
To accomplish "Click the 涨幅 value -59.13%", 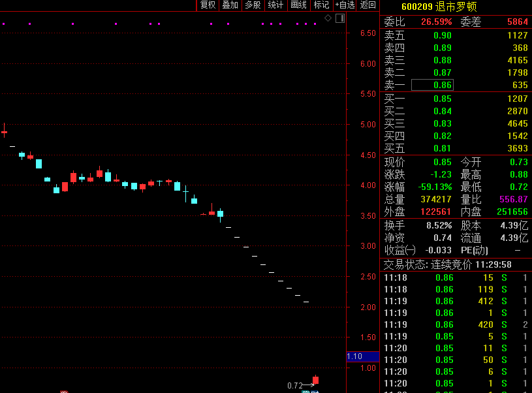I will coord(435,187).
